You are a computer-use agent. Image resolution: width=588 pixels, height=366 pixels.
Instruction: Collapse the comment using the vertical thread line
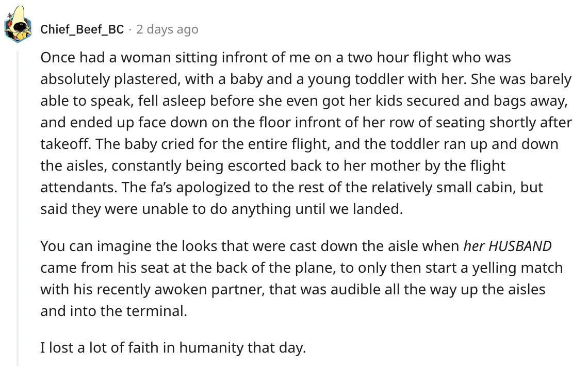pyautogui.click(x=18, y=206)
